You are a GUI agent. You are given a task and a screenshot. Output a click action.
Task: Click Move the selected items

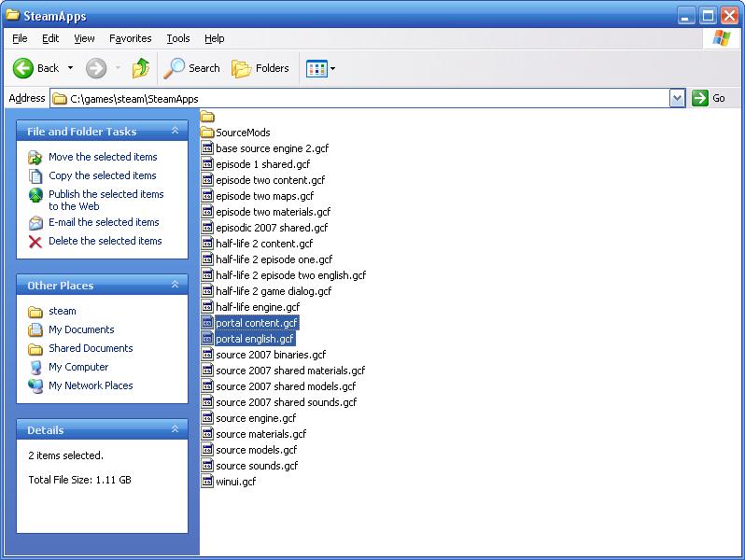pyautogui.click(x=103, y=157)
